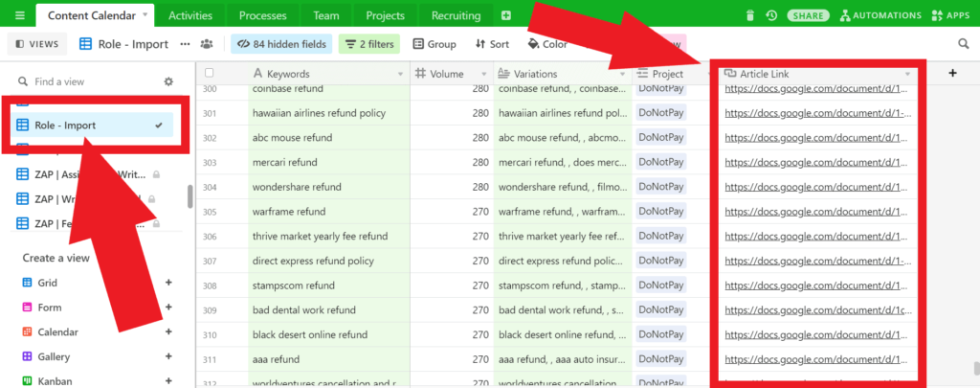This screenshot has height=388, width=980.
Task: Open the Color menu
Action: [x=548, y=44]
